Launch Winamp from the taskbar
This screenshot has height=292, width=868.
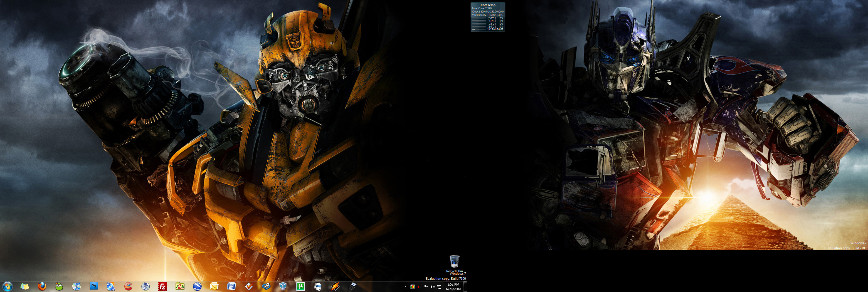click(335, 287)
